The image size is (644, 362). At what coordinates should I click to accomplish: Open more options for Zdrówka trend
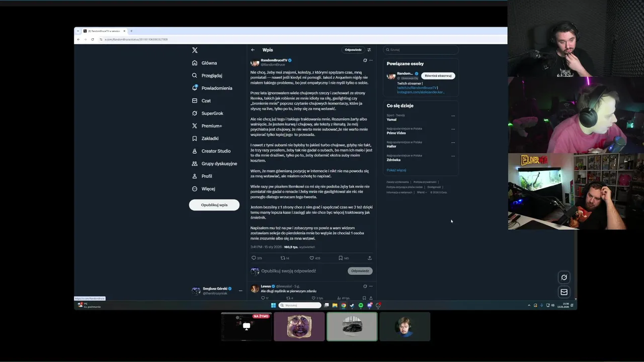[453, 156]
